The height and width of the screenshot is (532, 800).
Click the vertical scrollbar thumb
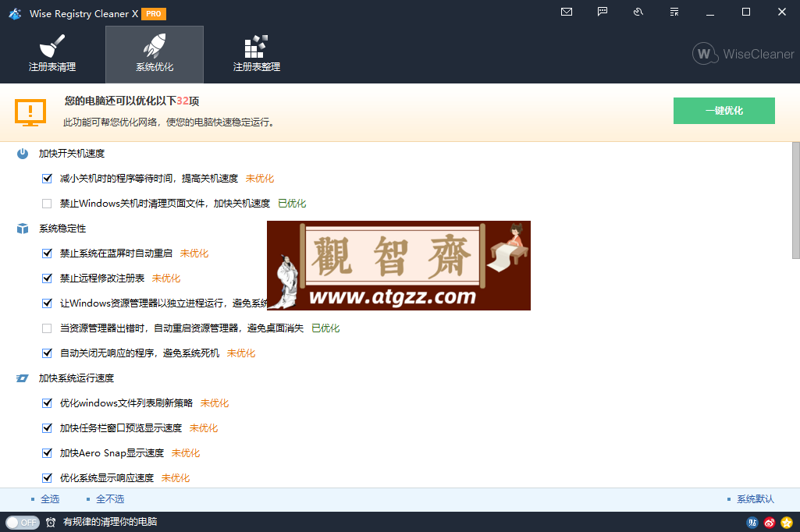point(796,200)
